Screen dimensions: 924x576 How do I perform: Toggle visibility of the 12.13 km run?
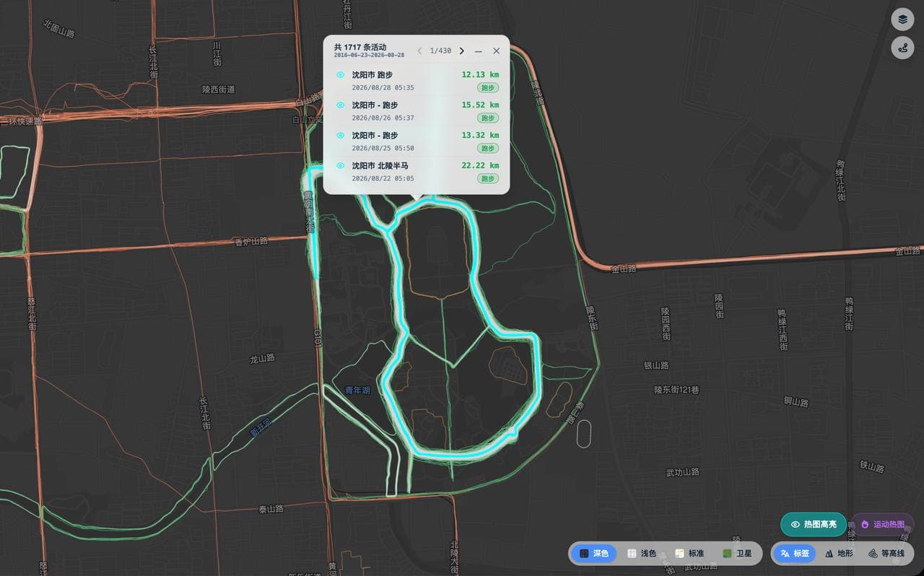click(x=340, y=74)
